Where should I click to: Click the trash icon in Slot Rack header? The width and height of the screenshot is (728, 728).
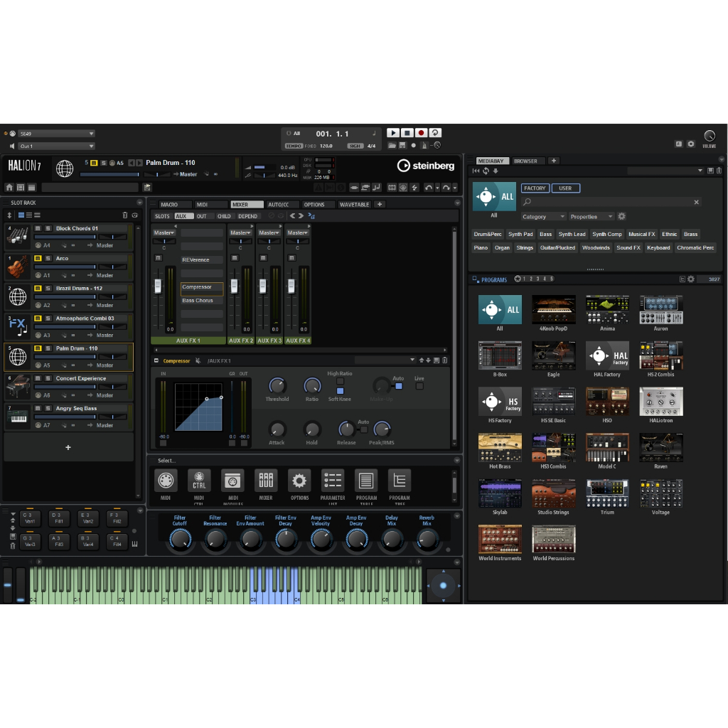[x=125, y=215]
